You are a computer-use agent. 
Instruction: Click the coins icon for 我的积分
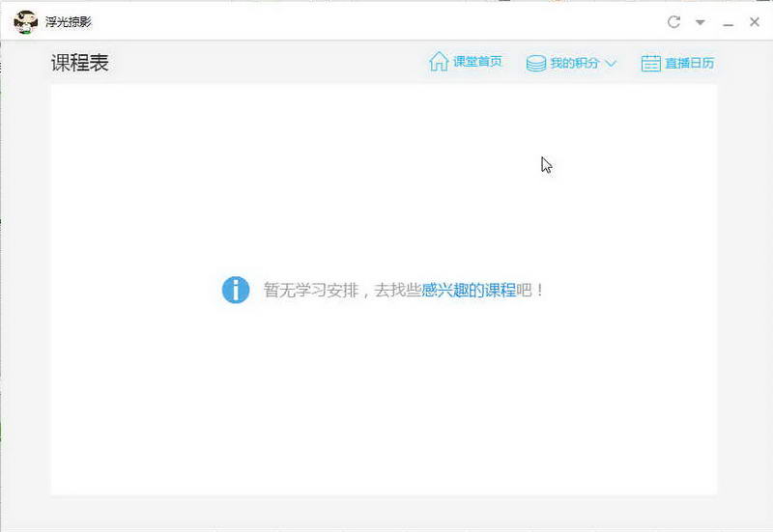point(536,63)
